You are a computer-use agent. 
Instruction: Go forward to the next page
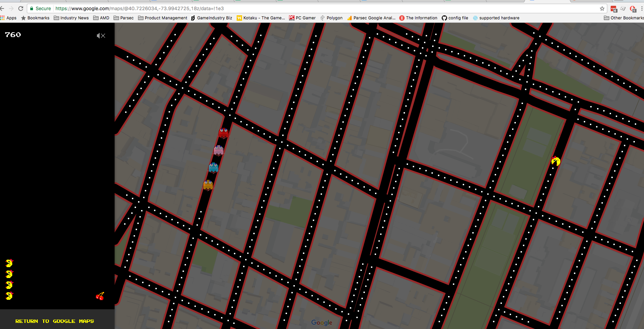click(11, 8)
